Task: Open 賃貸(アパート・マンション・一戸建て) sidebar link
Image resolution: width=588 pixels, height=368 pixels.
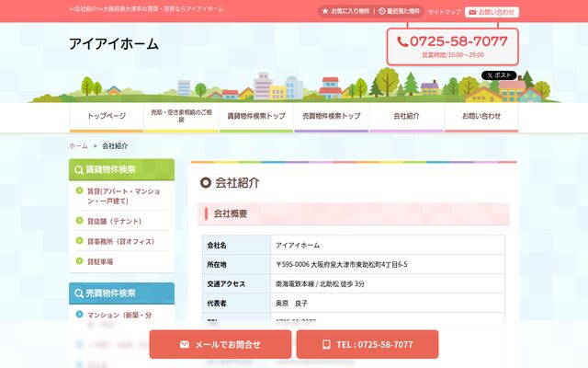Action: 124,196
